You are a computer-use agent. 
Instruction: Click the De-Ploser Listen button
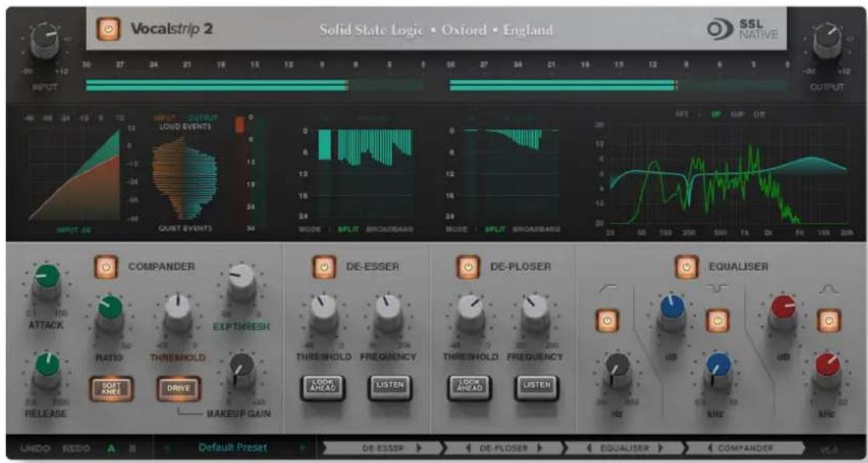(536, 388)
